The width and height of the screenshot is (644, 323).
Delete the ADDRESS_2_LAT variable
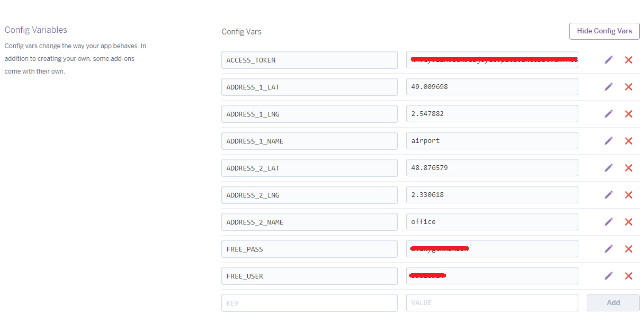point(629,168)
